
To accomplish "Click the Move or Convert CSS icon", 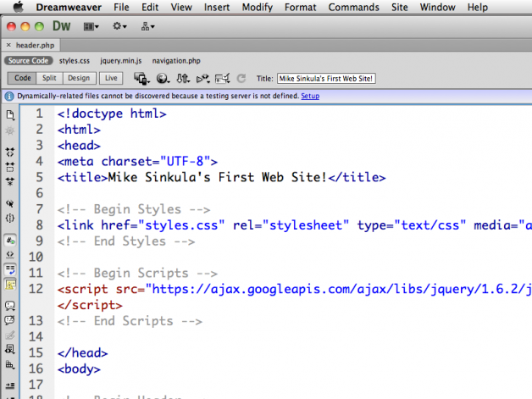I will click(10, 365).
